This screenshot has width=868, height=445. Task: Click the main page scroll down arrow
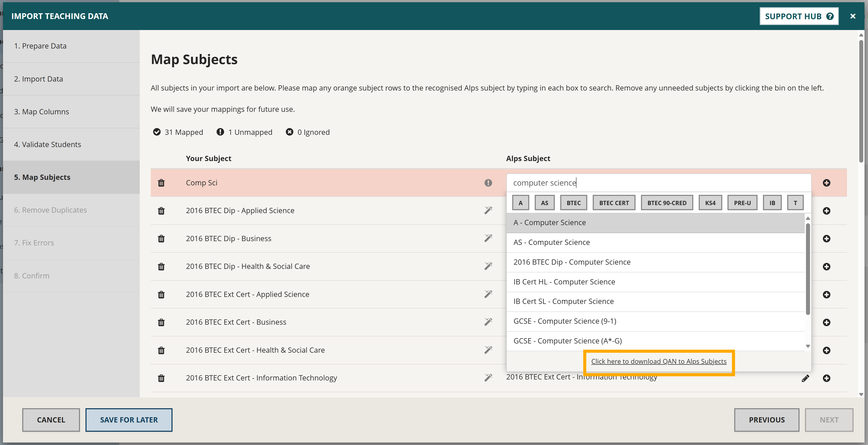861,394
